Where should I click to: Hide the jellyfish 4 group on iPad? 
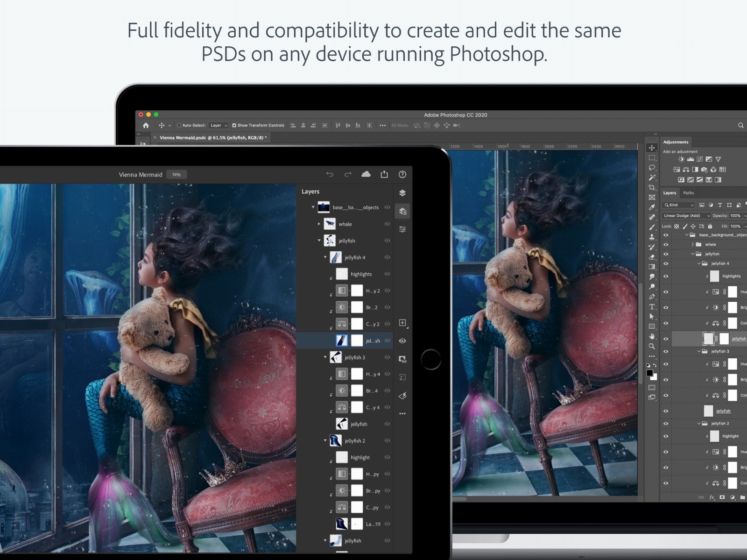point(387,257)
